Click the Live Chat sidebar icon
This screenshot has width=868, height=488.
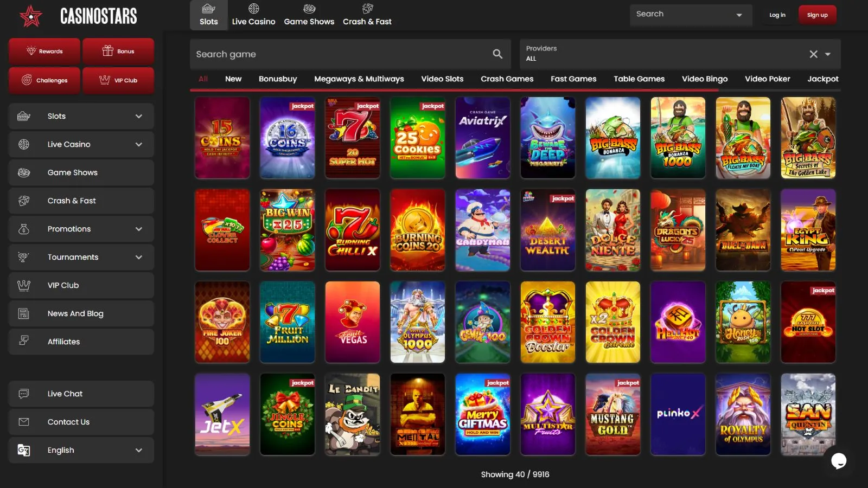tap(24, 394)
